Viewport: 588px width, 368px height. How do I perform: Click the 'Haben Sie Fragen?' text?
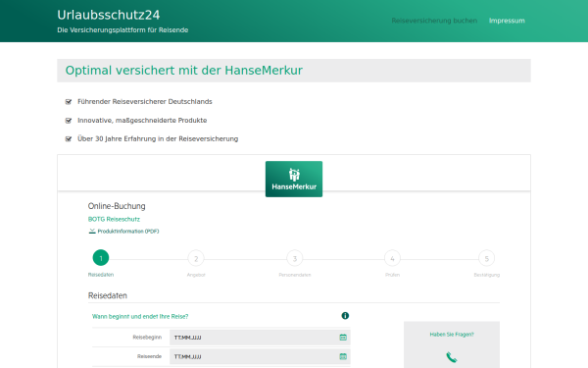tap(452, 335)
